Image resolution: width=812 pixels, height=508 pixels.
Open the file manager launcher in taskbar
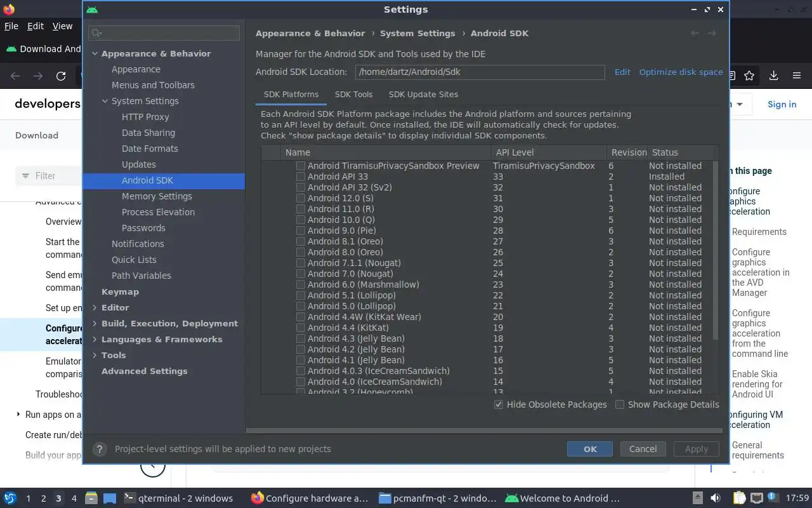(91, 498)
